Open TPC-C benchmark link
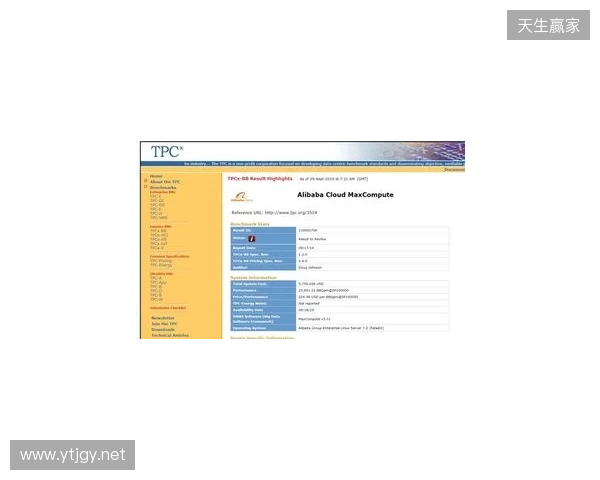This screenshot has width=600, height=480. [x=156, y=196]
